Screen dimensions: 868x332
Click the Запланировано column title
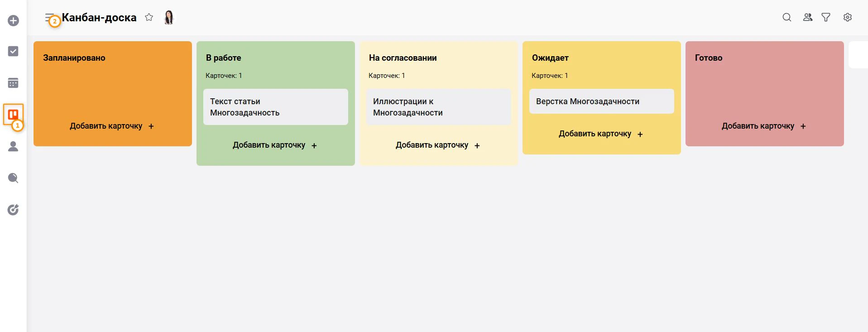click(74, 58)
